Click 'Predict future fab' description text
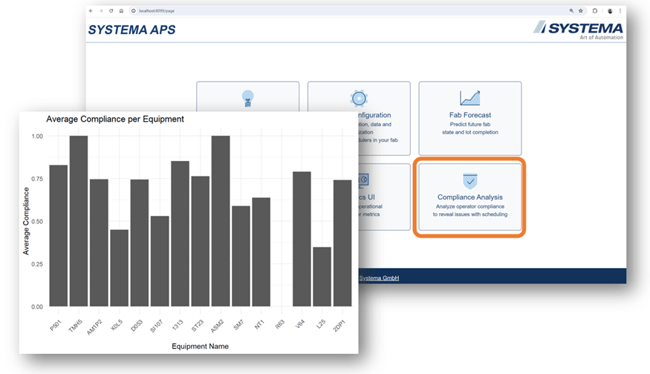This screenshot has width=650, height=374. tap(470, 124)
